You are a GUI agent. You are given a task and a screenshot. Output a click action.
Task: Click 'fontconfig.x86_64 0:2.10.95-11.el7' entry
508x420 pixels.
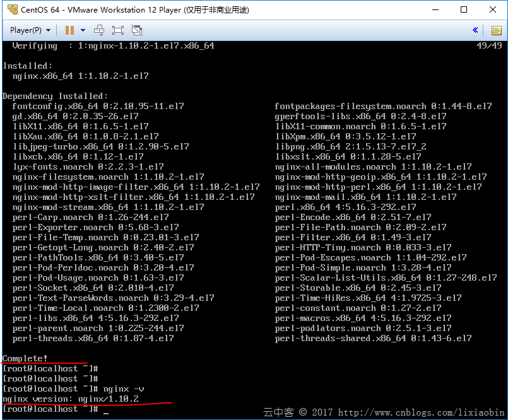point(98,106)
